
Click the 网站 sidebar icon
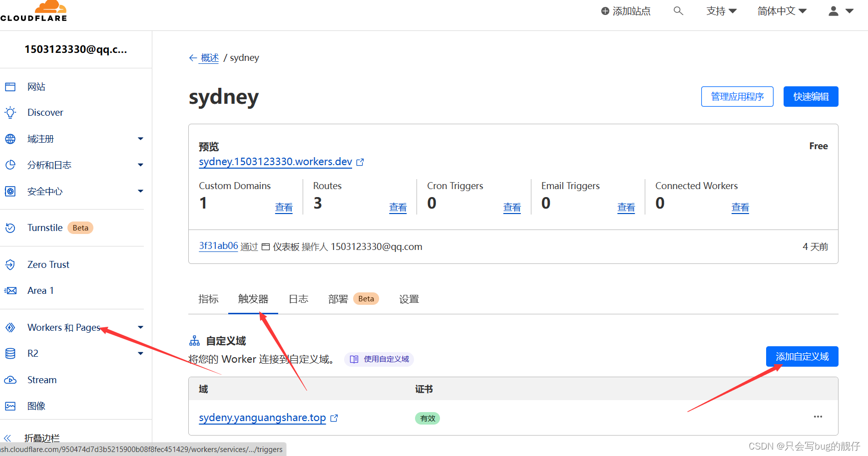click(x=10, y=87)
